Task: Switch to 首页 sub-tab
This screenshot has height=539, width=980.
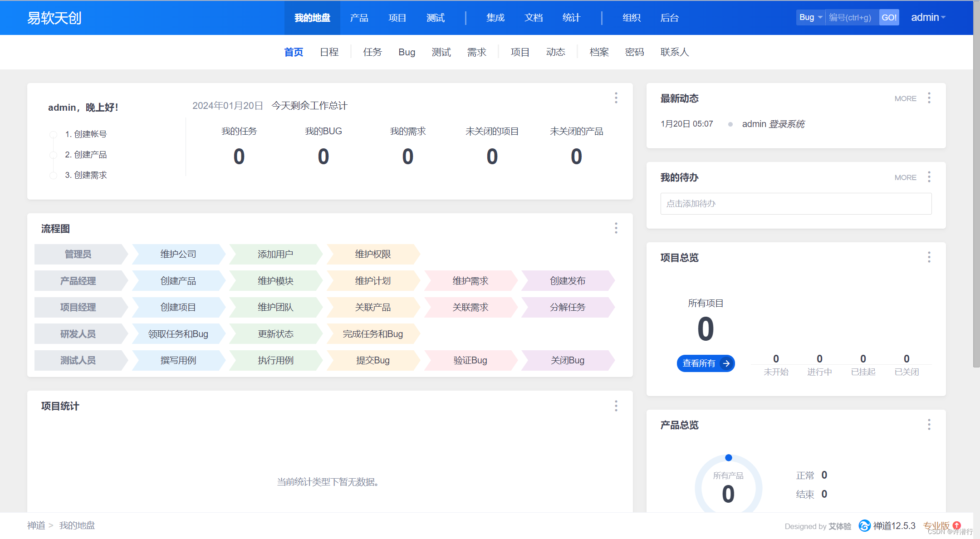Action: pos(294,52)
